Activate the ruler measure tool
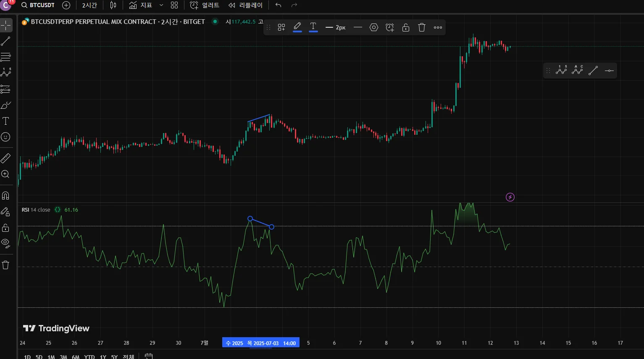644x359 pixels. [6, 158]
